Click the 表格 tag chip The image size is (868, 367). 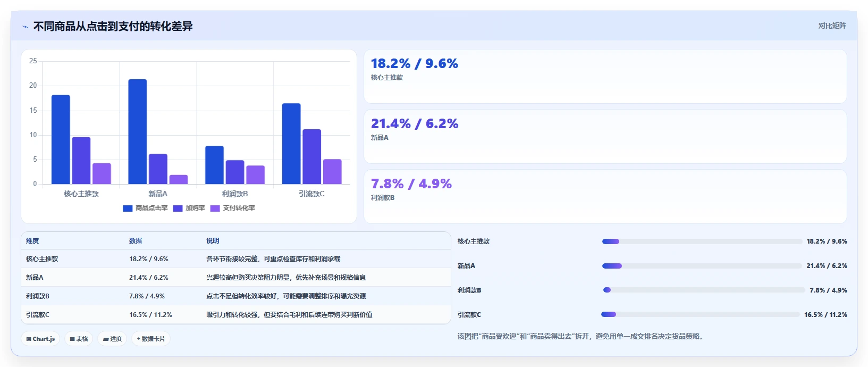tap(79, 339)
